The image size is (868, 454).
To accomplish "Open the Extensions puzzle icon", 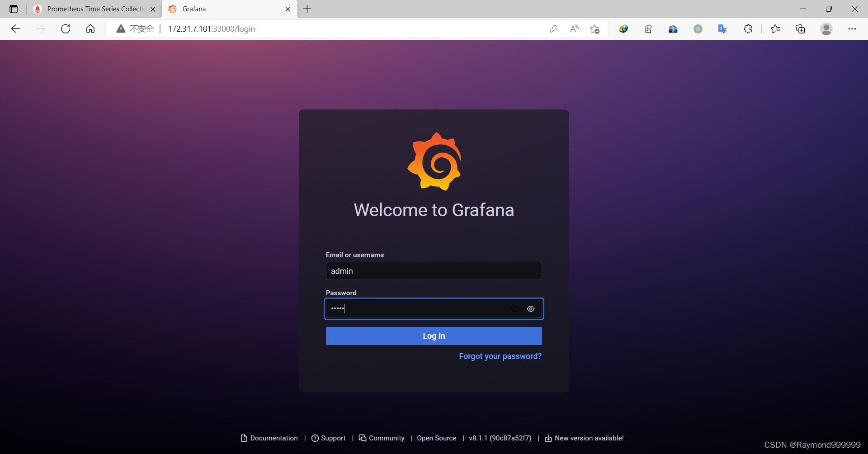I will [x=748, y=29].
